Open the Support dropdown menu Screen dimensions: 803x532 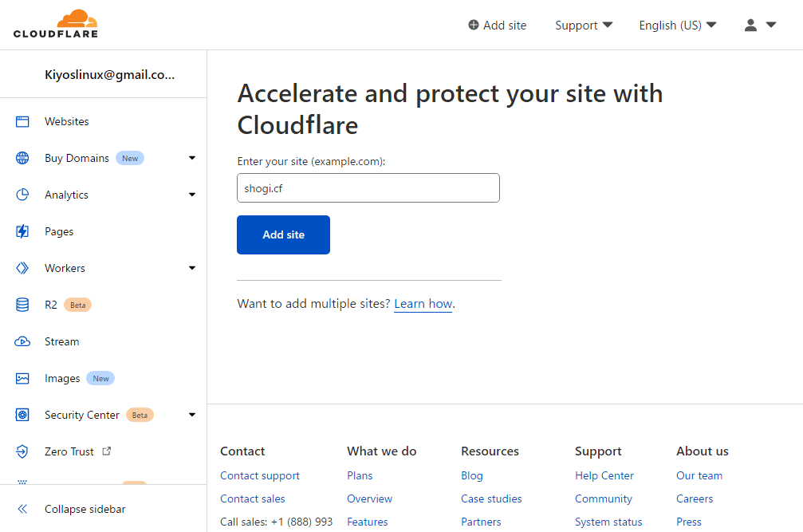pyautogui.click(x=584, y=25)
